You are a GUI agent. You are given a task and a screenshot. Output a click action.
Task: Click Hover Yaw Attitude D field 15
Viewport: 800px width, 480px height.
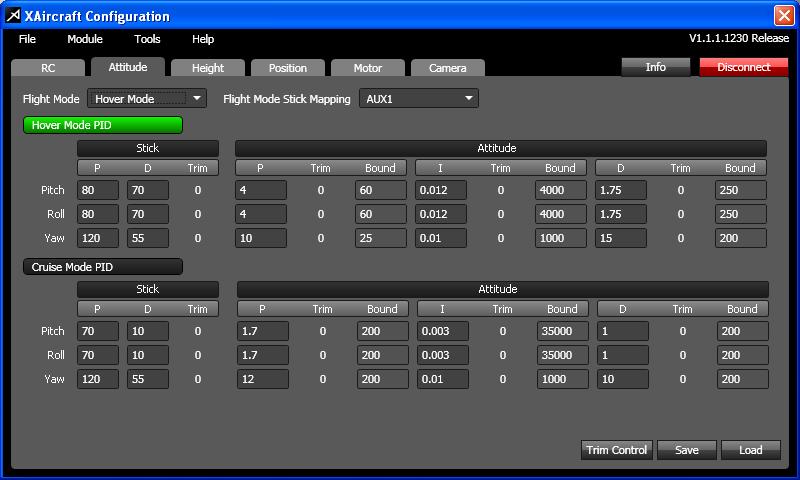[620, 238]
